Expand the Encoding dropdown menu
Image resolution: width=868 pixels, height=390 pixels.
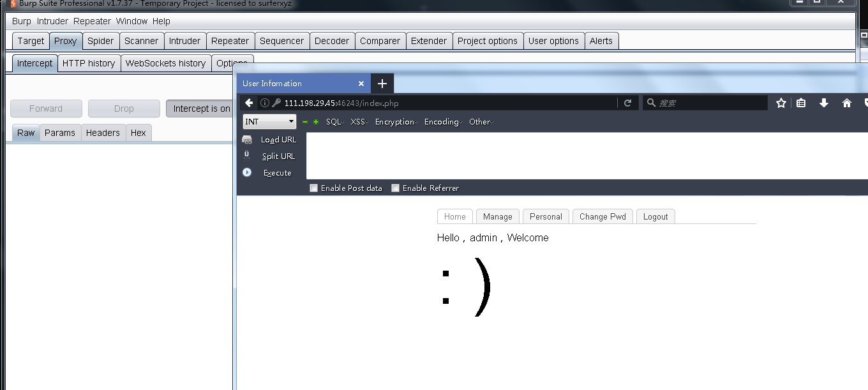(442, 122)
